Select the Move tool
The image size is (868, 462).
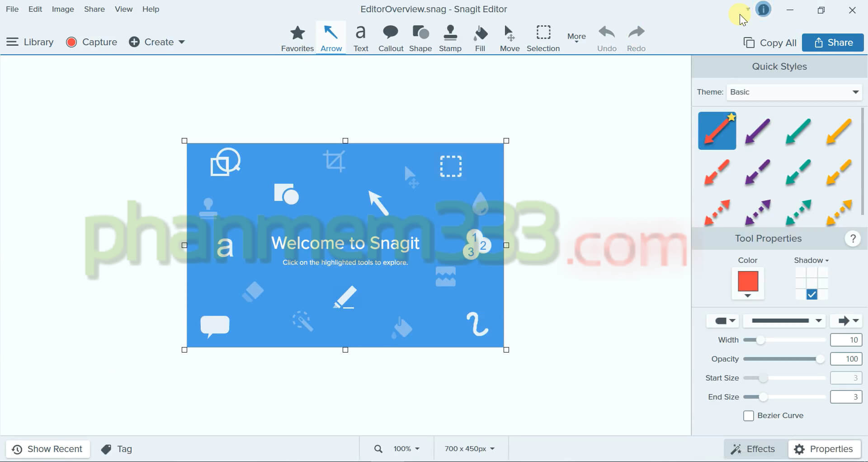(509, 39)
